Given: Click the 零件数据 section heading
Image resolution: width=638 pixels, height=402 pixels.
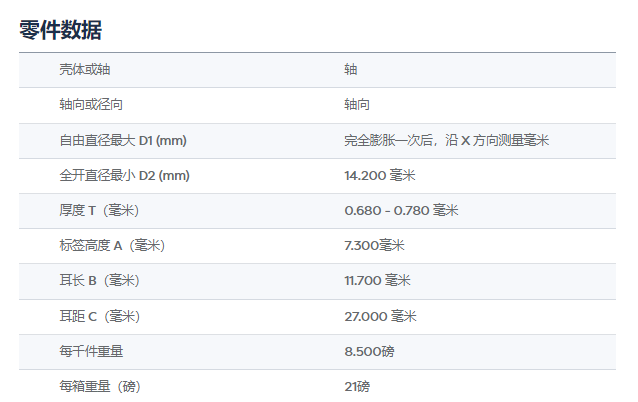Looking at the screenshot, I should pos(60,30).
